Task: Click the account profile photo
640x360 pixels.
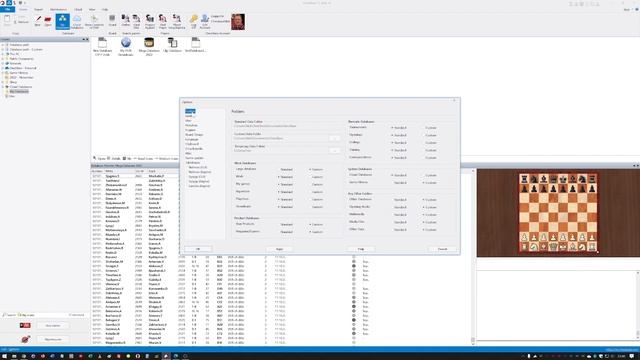Action: [x=238, y=22]
